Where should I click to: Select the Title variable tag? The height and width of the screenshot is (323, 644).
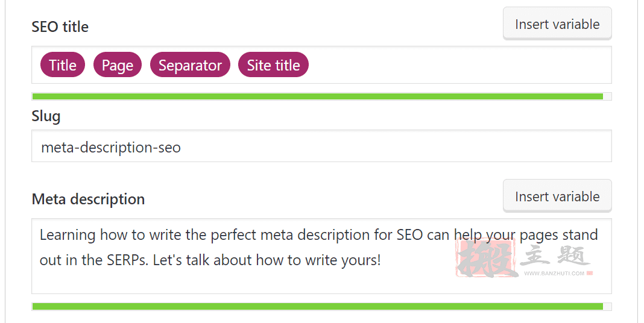(63, 65)
